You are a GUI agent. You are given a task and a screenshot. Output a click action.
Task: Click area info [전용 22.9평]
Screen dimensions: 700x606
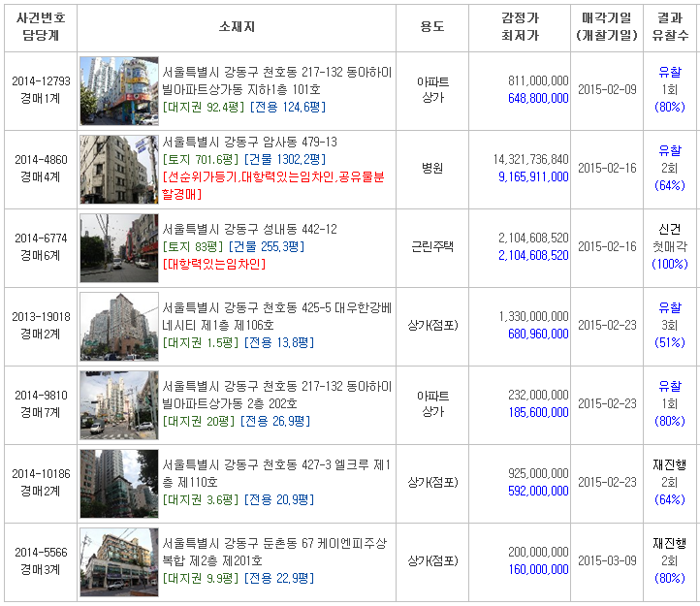[x=279, y=579]
